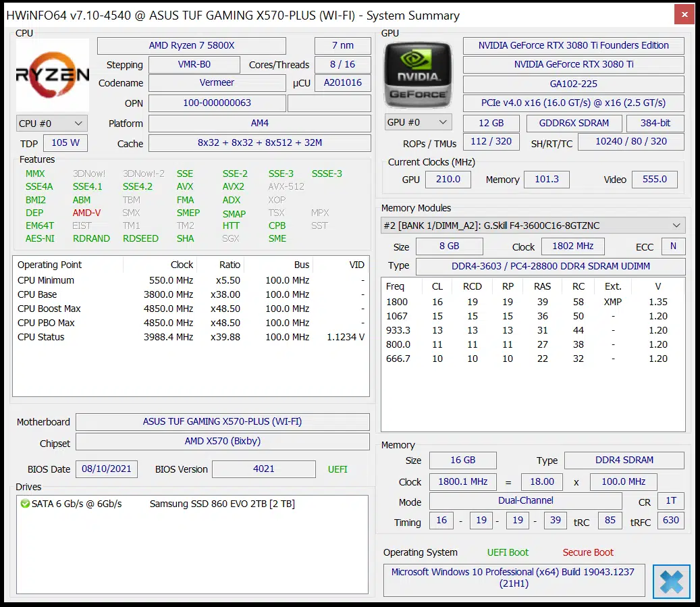Click the RDSEED feature label
The height and width of the screenshot is (607, 700).
pos(140,238)
